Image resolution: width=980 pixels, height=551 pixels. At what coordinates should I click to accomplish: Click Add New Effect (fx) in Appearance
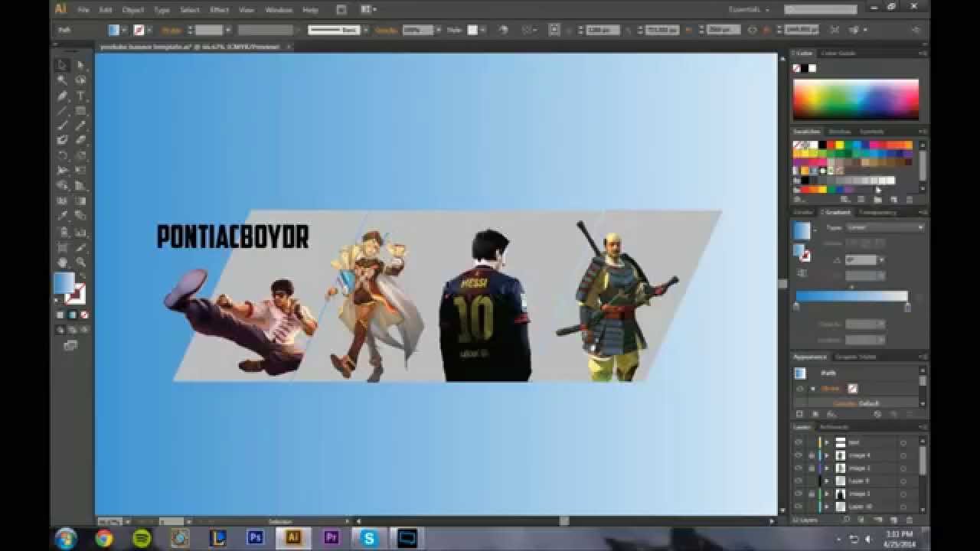point(831,414)
